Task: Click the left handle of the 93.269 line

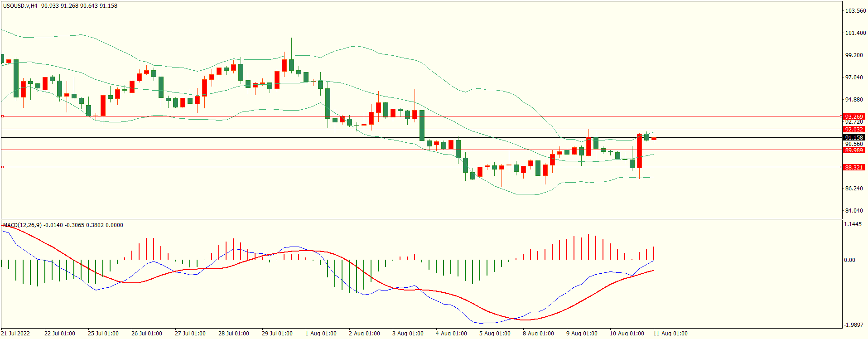Action: tap(3, 116)
